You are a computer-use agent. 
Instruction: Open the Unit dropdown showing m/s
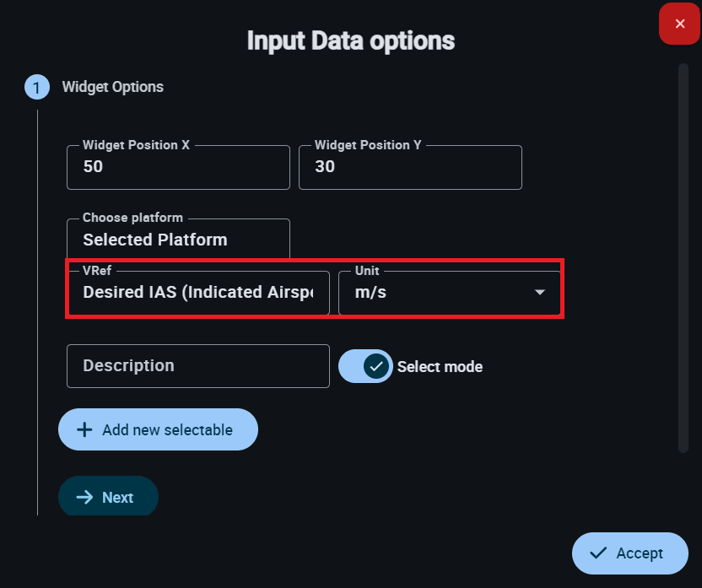[439, 293]
